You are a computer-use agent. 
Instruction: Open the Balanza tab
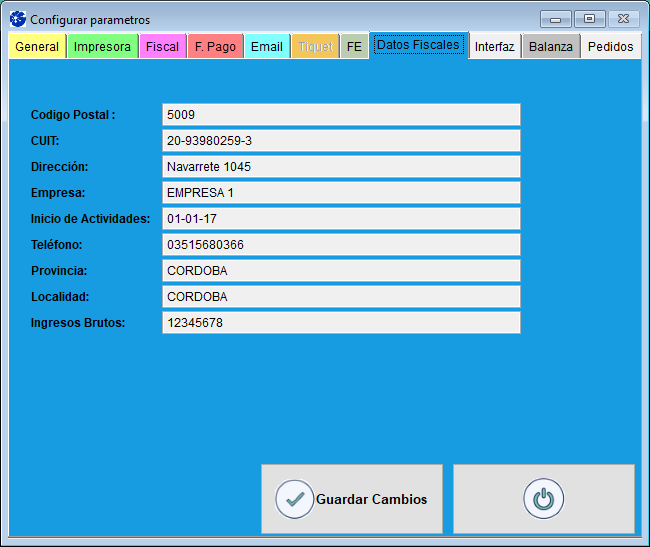tap(551, 47)
